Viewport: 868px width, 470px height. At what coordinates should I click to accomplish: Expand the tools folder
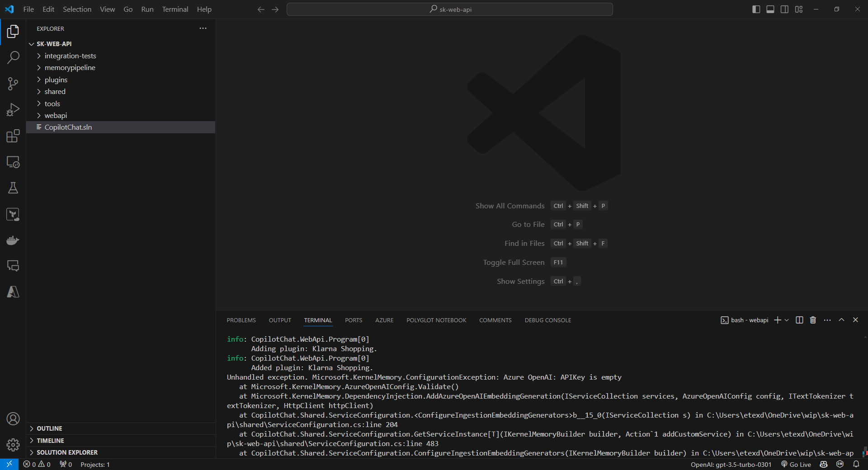120,103
